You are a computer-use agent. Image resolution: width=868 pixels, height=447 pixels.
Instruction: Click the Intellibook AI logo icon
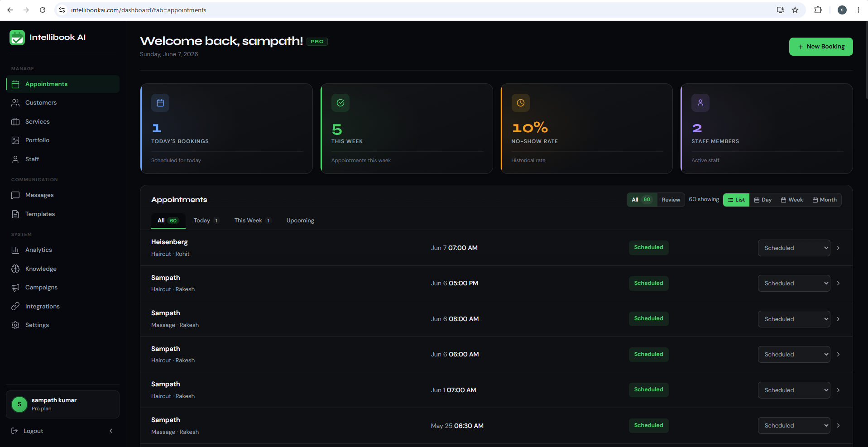[x=17, y=38]
